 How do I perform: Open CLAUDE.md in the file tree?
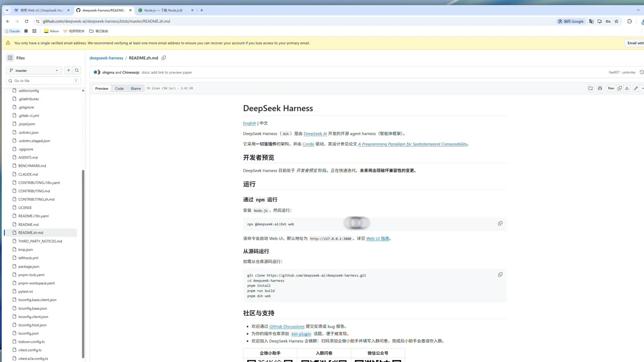click(x=28, y=175)
